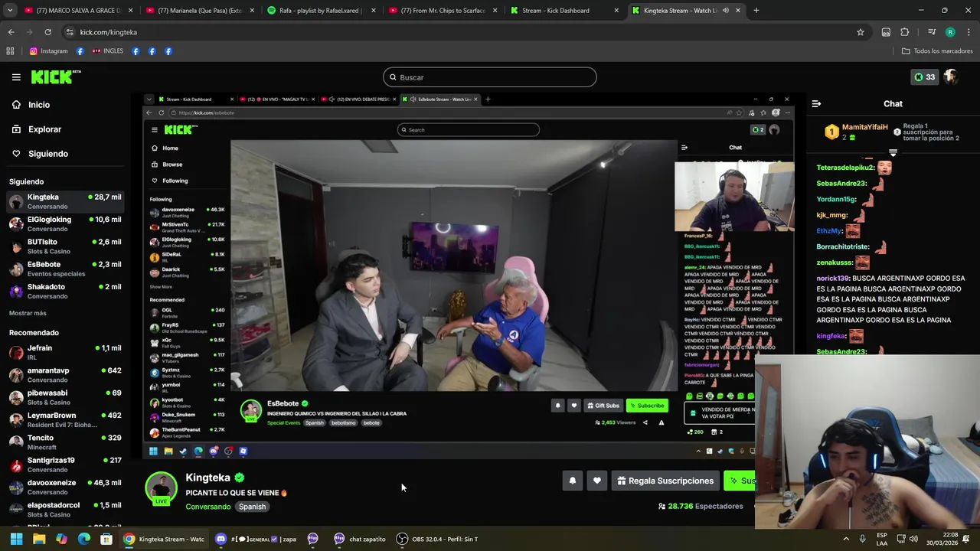Open Jefrain recommended channel

pos(65,352)
